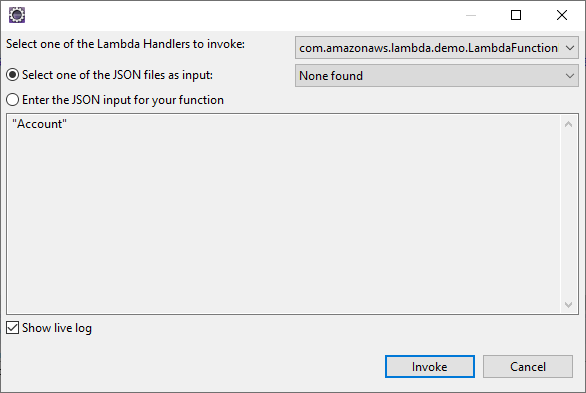Click the Cancel button
This screenshot has height=393, width=586.
point(528,366)
